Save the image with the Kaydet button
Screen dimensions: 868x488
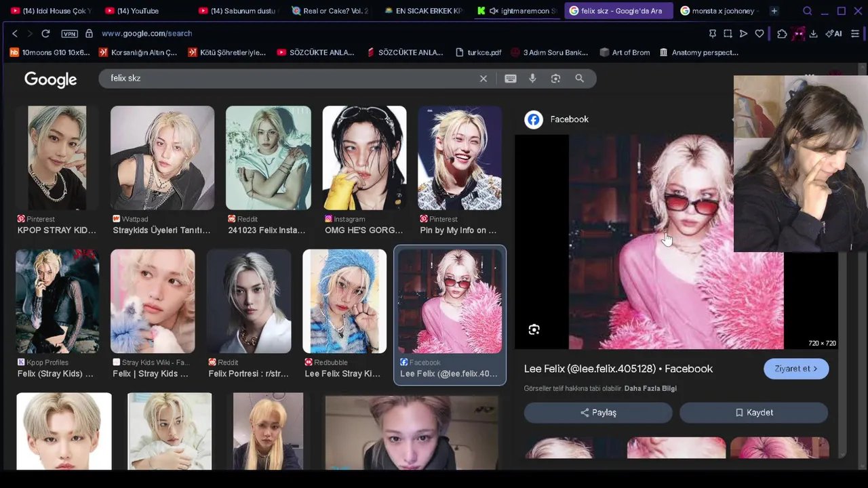point(754,412)
